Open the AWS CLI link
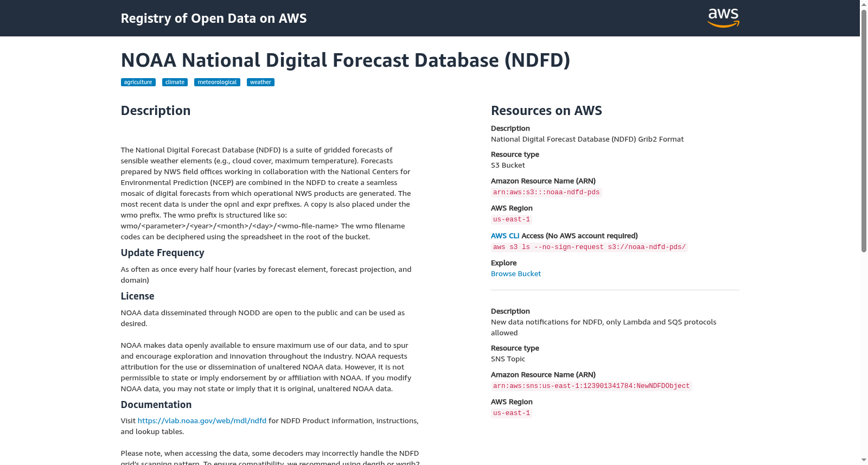868x465 pixels. (505, 236)
